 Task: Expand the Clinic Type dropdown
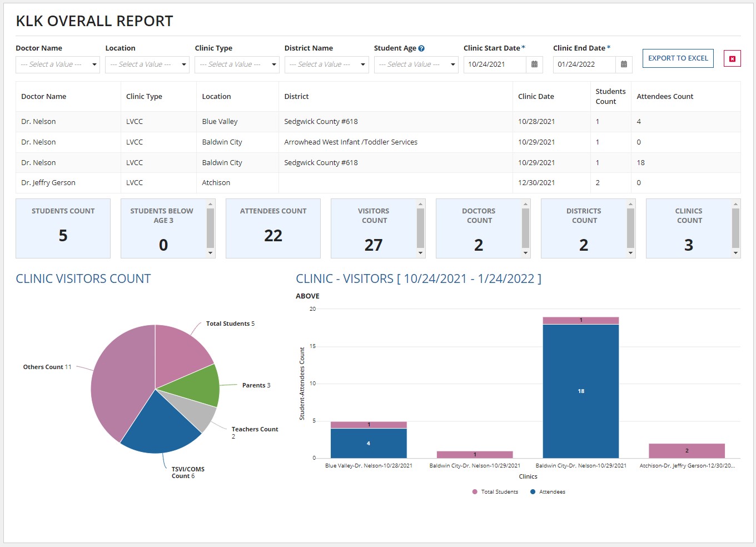(237, 64)
